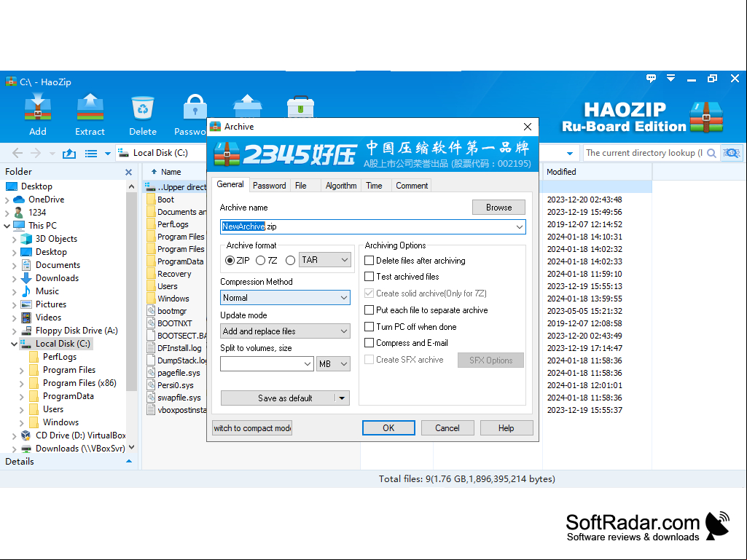Screen dimensions: 747x560
Task: Close the Folder panel
Action: (128, 172)
